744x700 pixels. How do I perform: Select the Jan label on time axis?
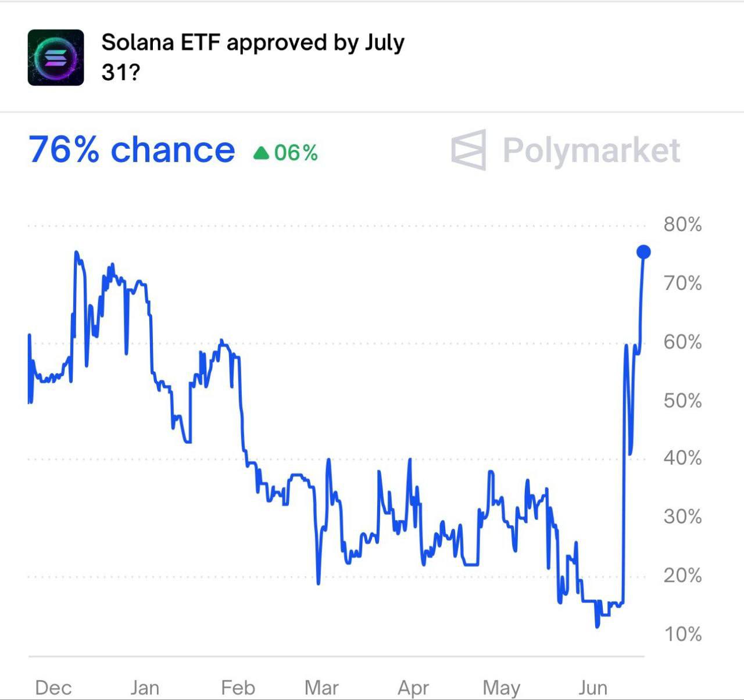(x=145, y=688)
